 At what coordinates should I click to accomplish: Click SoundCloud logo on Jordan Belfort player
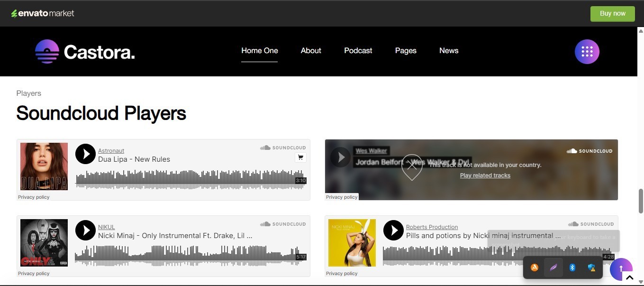point(590,151)
